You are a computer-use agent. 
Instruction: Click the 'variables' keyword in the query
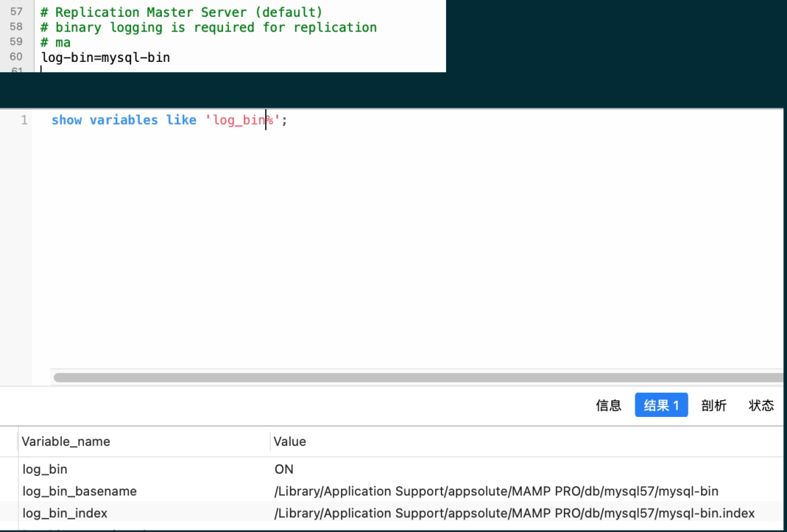pos(124,120)
